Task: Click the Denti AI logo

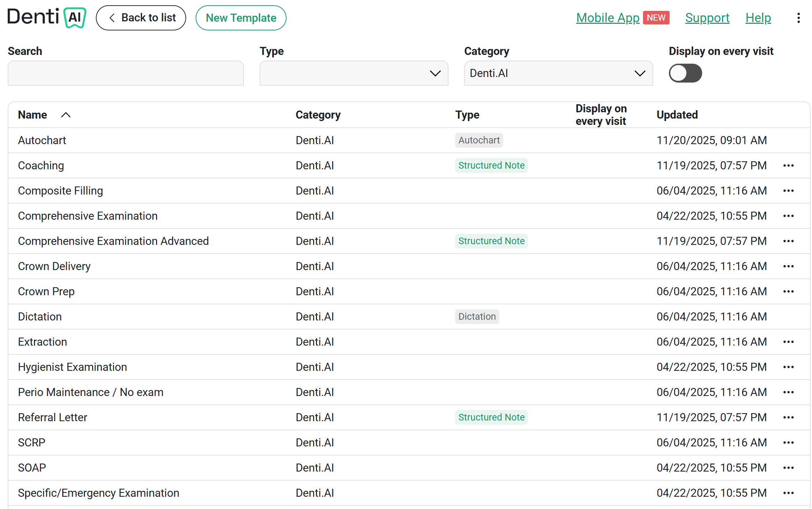Action: pyautogui.click(x=47, y=17)
